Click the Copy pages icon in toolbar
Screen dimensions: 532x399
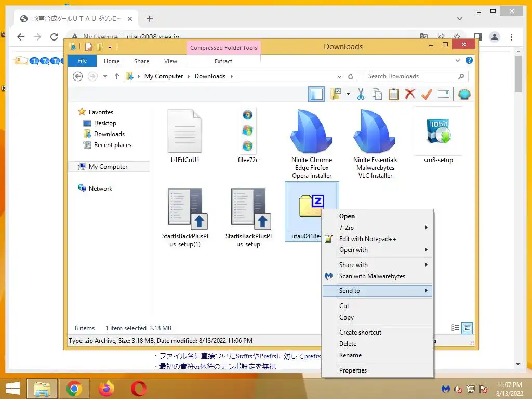377,94
